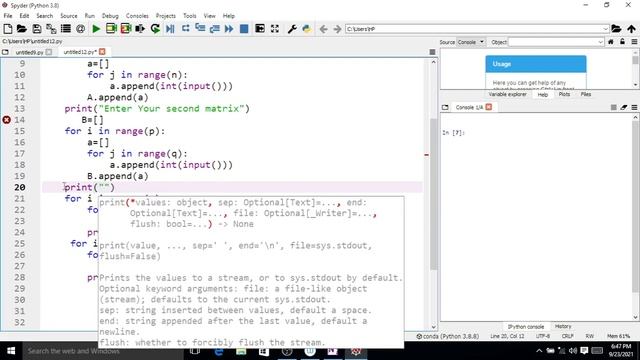Interrupt the kernel in console pane
Image resolution: width=640 pixels, height=360 pixels.
613,107
